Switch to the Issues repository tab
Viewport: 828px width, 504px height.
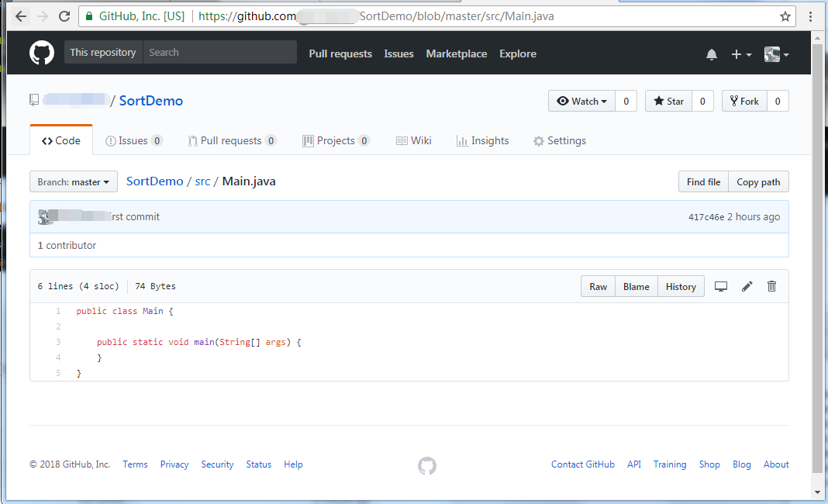point(133,140)
